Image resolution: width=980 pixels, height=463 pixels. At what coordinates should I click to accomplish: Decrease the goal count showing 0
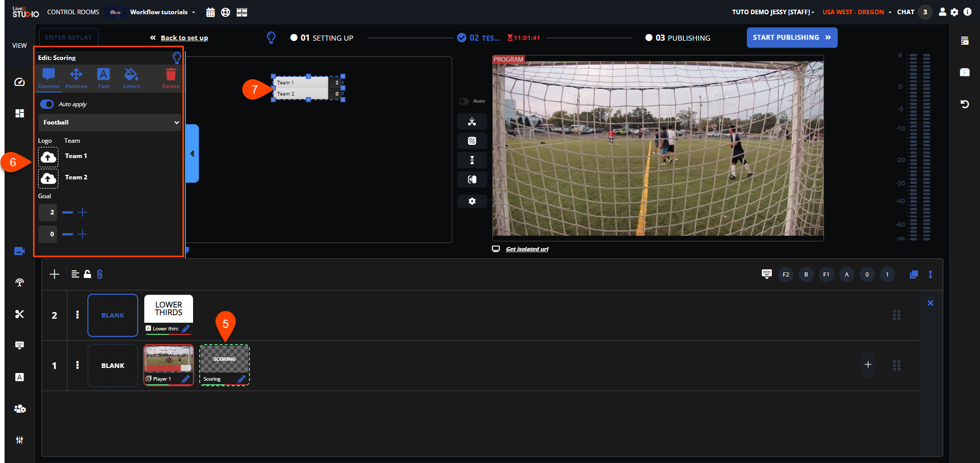[68, 234]
